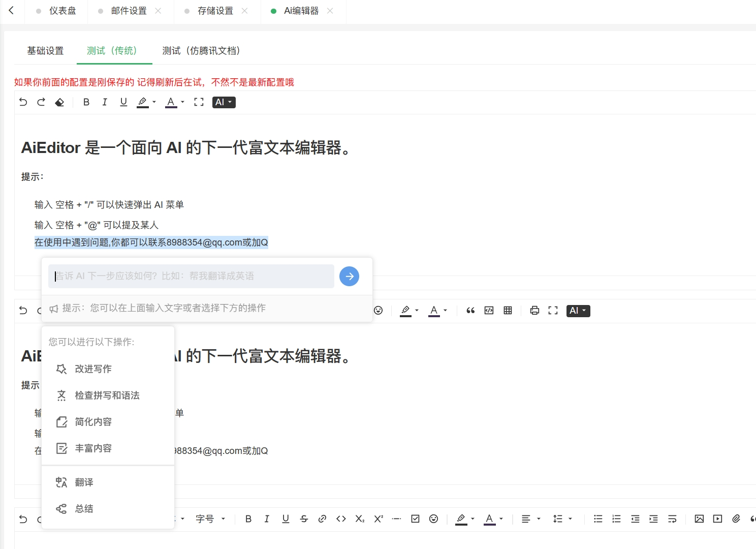
Task: Apply highlight color in the bottom editor
Action: pyautogui.click(x=461, y=519)
